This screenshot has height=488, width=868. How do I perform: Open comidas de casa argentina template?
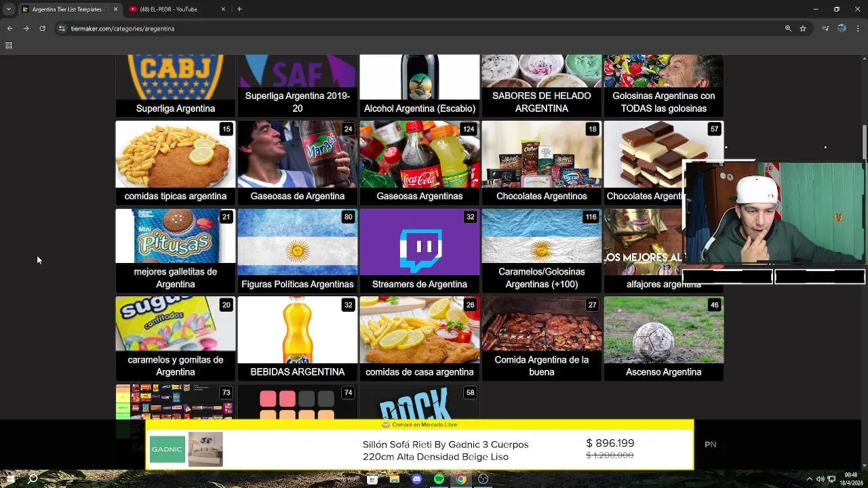point(420,339)
